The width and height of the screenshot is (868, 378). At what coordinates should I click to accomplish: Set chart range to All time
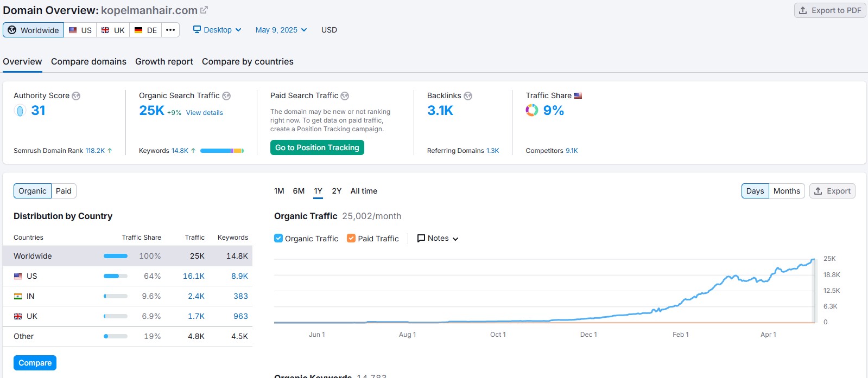coord(364,191)
